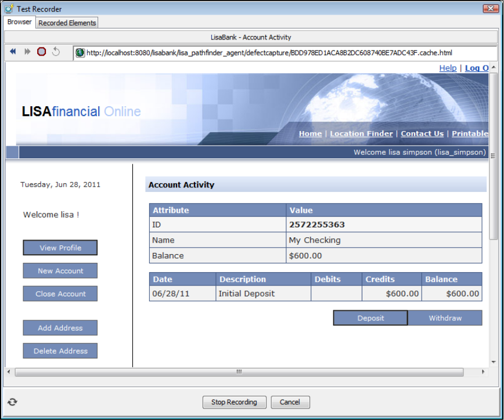The height and width of the screenshot is (420, 504).
Task: Click the Test Recorder title bar icon
Action: [9, 9]
